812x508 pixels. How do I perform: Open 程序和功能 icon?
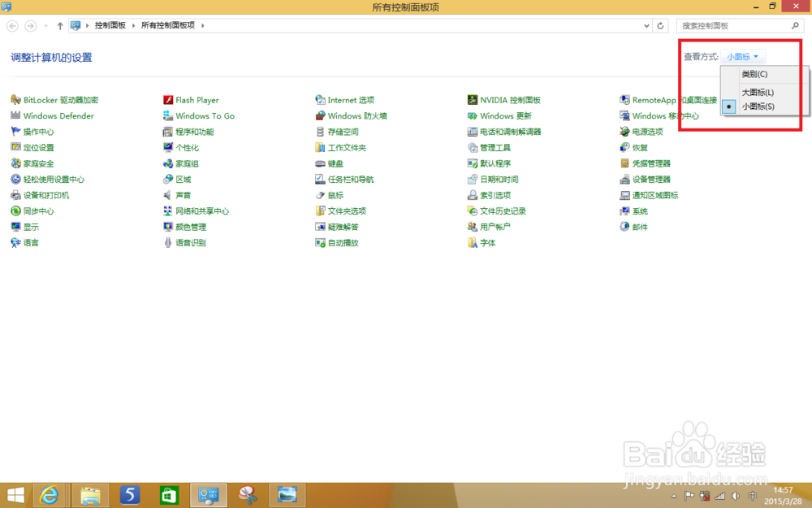tap(168, 132)
